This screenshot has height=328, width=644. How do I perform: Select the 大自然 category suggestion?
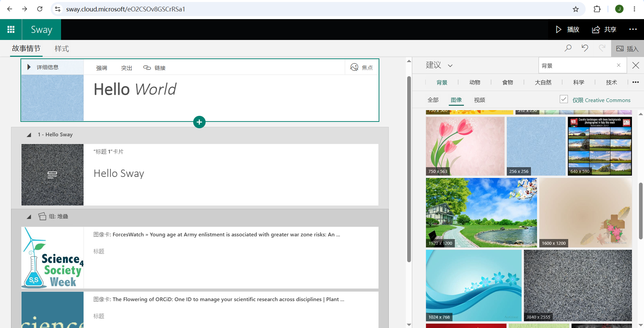pos(543,82)
